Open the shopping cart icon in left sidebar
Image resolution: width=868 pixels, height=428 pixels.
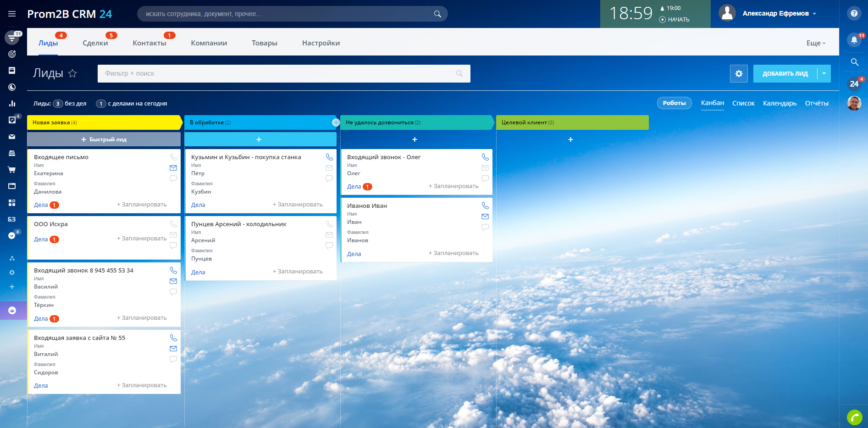click(12, 170)
